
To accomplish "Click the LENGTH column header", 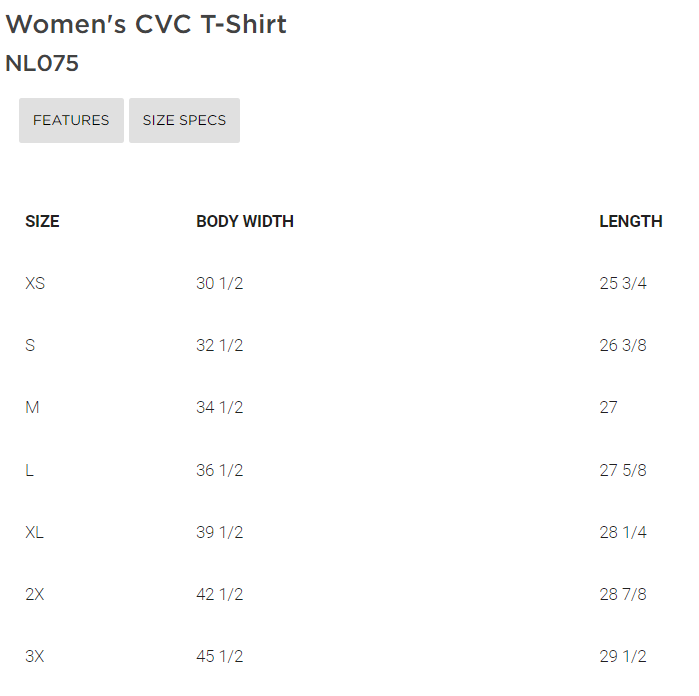I will (x=630, y=221).
